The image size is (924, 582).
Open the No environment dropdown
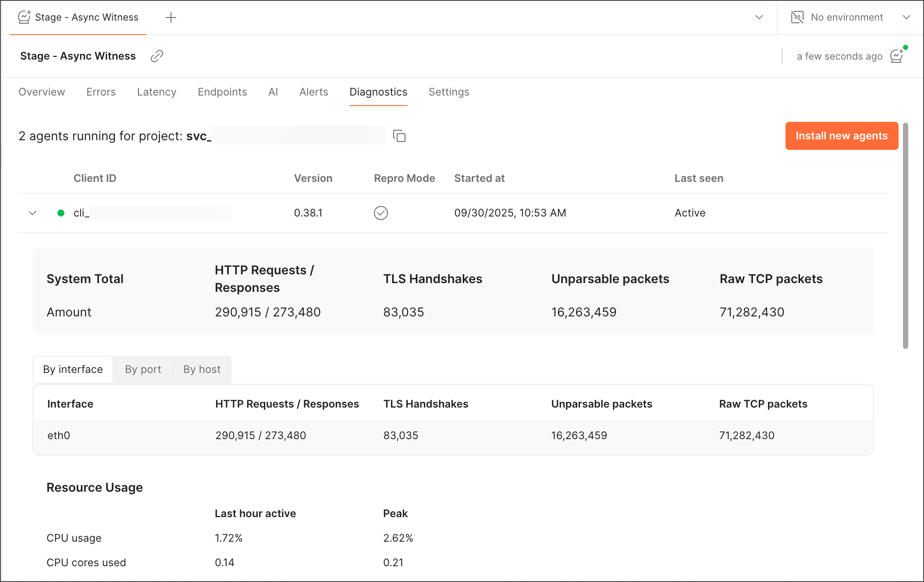(906, 18)
